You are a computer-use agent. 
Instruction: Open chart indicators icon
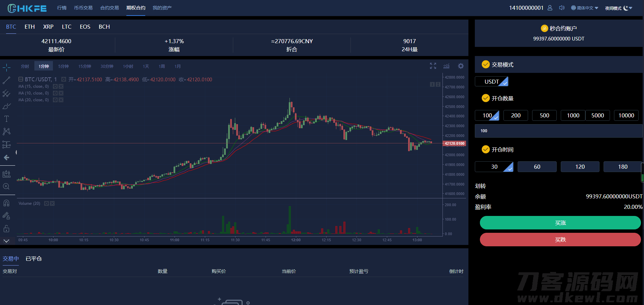447,66
